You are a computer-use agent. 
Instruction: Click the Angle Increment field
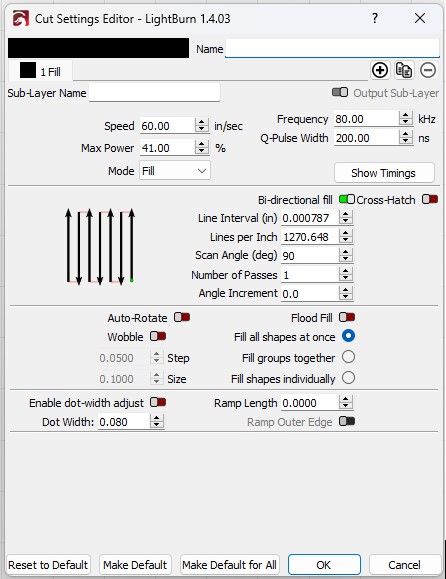tap(309, 294)
